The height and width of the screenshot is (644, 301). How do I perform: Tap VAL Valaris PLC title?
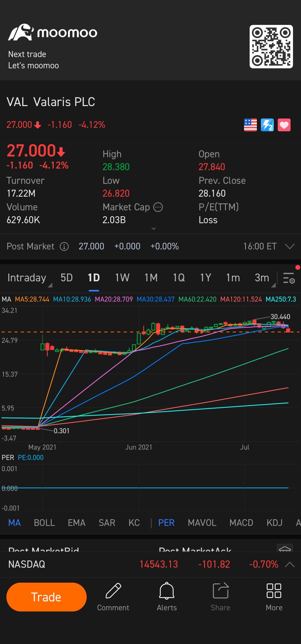pyautogui.click(x=51, y=102)
